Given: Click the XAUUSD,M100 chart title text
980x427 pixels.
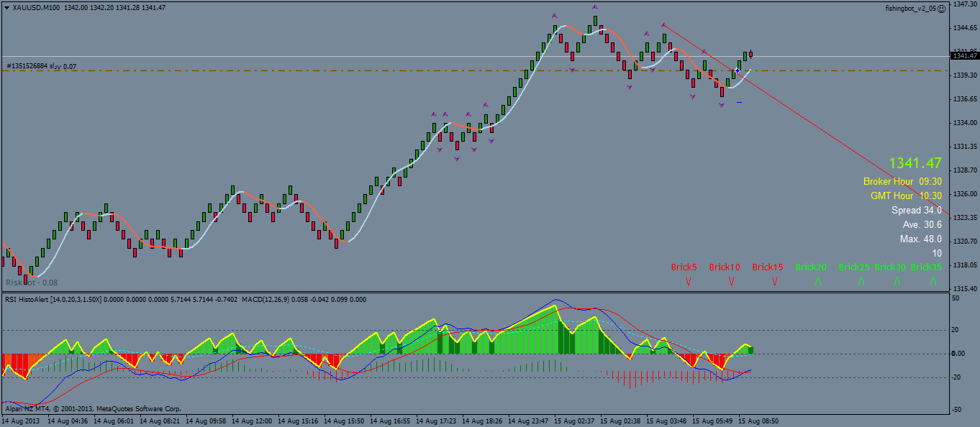Looking at the screenshot, I should click(37, 7).
